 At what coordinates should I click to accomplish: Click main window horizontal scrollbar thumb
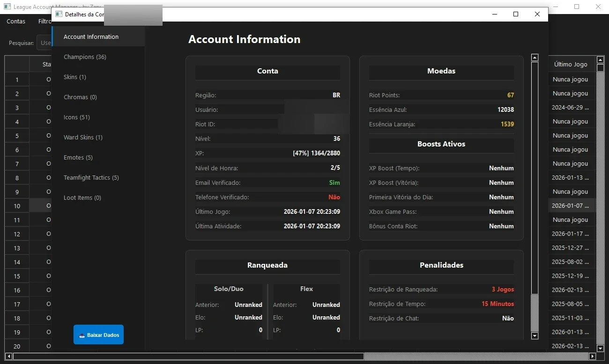[189, 357]
